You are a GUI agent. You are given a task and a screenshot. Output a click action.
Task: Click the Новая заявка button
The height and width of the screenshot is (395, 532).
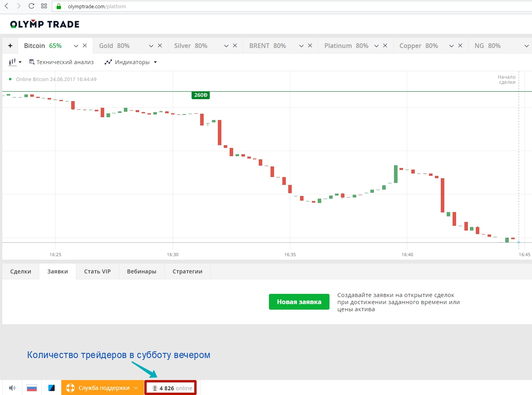point(299,302)
